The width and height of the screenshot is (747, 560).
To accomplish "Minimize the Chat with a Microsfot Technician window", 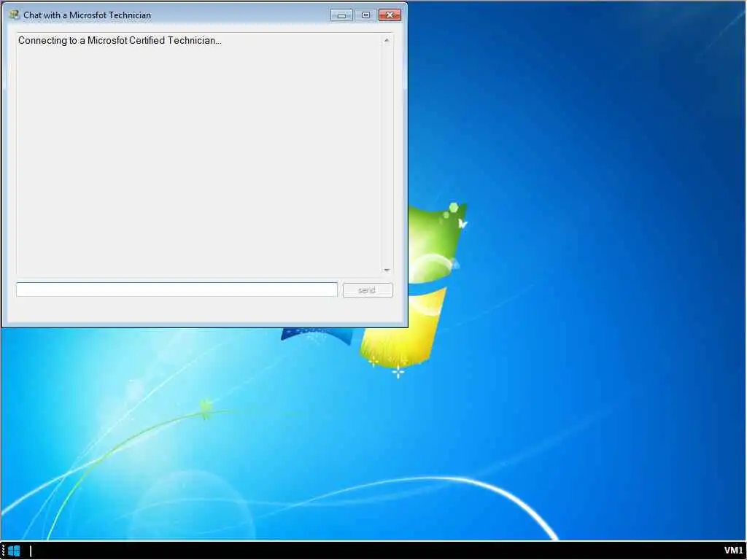I will click(341, 15).
